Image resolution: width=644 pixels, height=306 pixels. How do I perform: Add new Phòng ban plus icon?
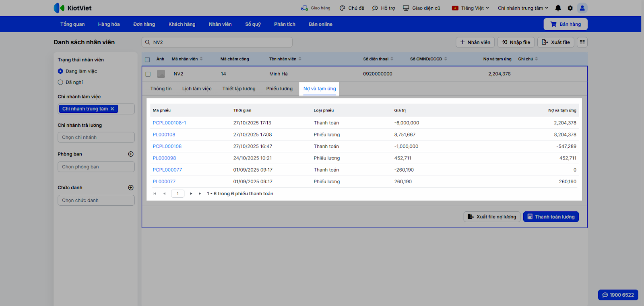[x=131, y=154]
